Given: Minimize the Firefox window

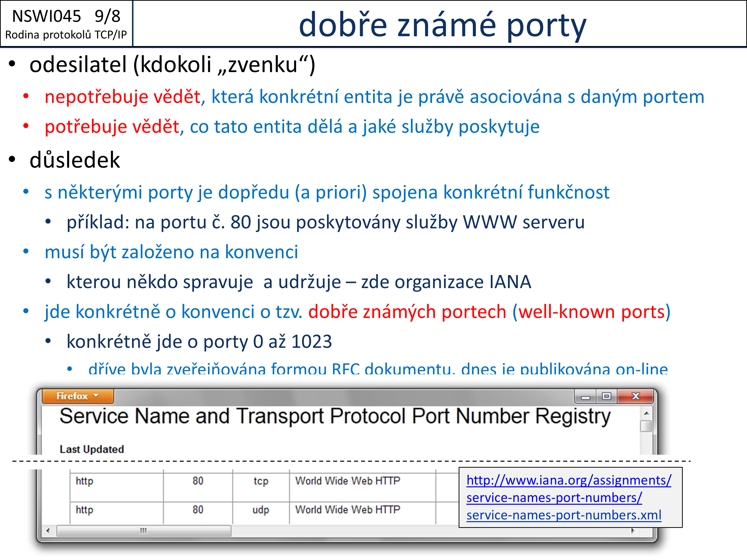Looking at the screenshot, I should 585,396.
